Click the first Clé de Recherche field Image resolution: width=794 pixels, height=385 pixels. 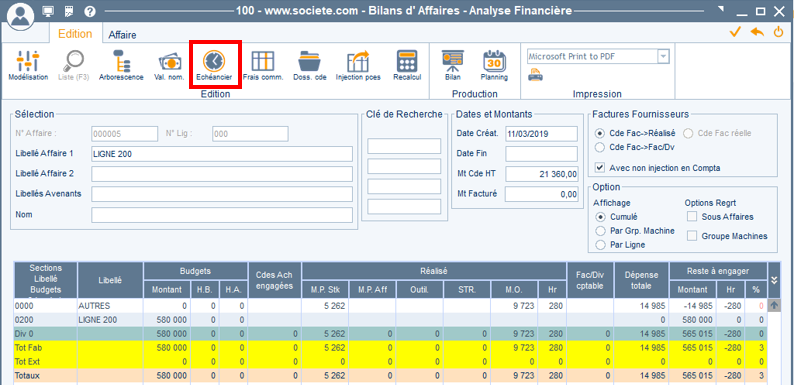tap(404, 146)
